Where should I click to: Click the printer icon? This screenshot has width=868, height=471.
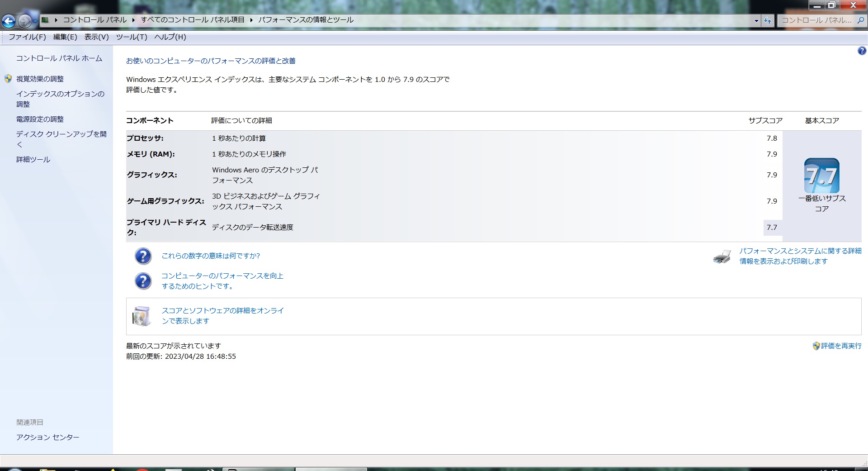[722, 257]
